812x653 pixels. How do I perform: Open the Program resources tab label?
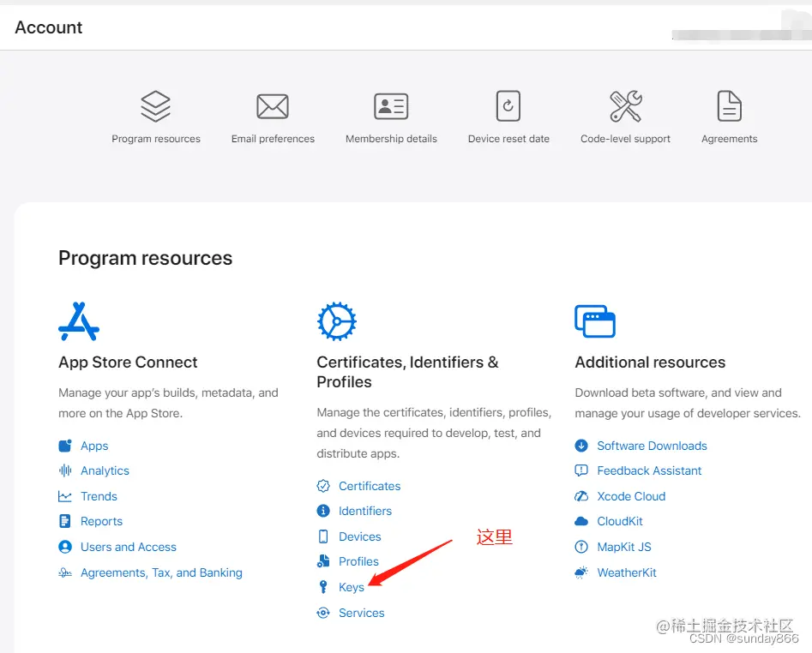[x=156, y=139]
